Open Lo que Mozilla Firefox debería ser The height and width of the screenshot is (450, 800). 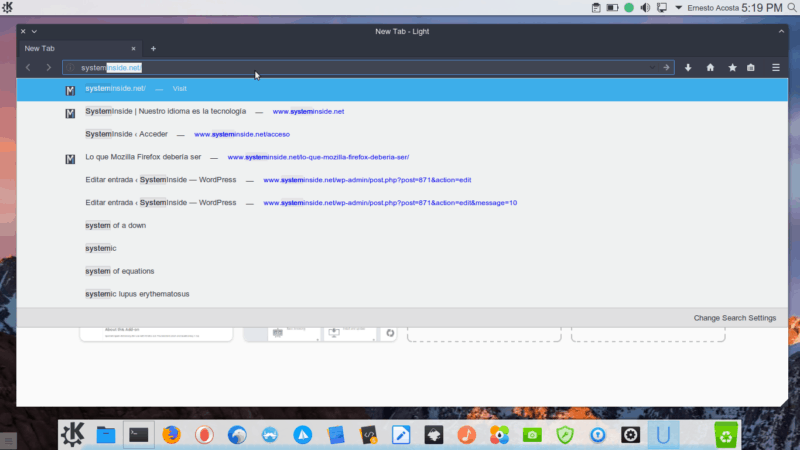tap(402, 157)
